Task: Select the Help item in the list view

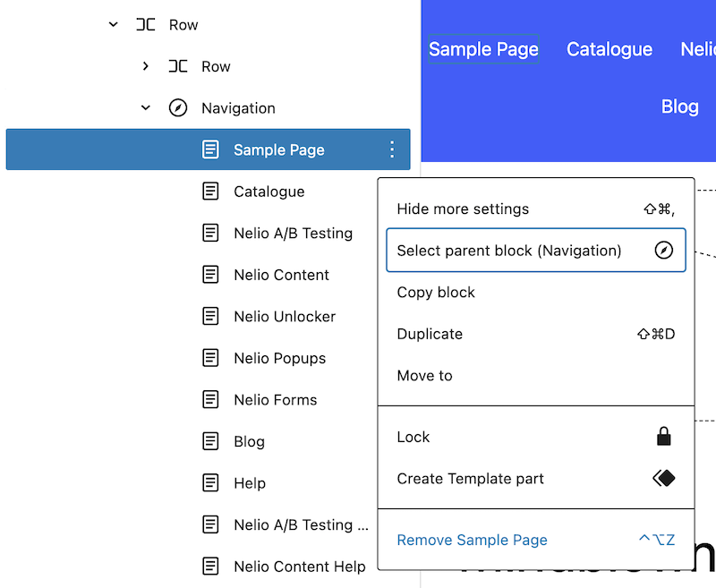Action: click(250, 483)
